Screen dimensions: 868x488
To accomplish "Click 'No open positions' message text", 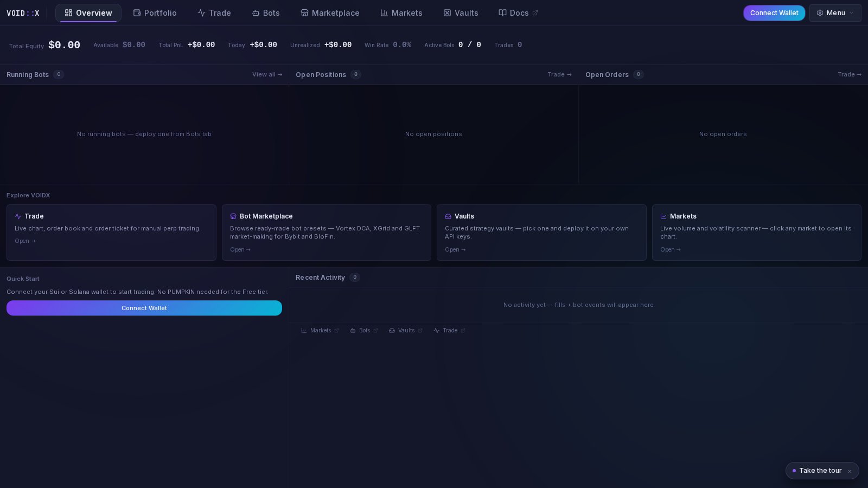I will (x=433, y=134).
